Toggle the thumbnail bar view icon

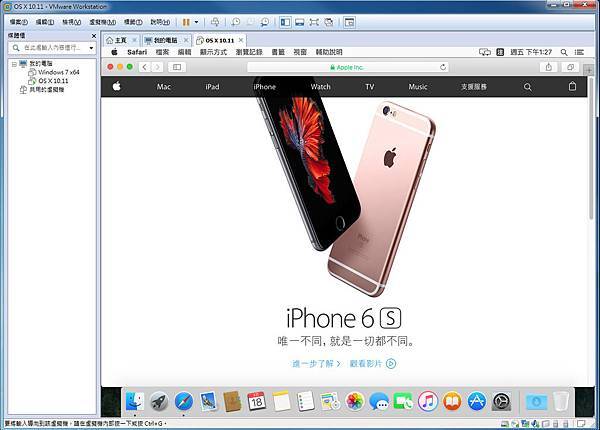point(300,22)
